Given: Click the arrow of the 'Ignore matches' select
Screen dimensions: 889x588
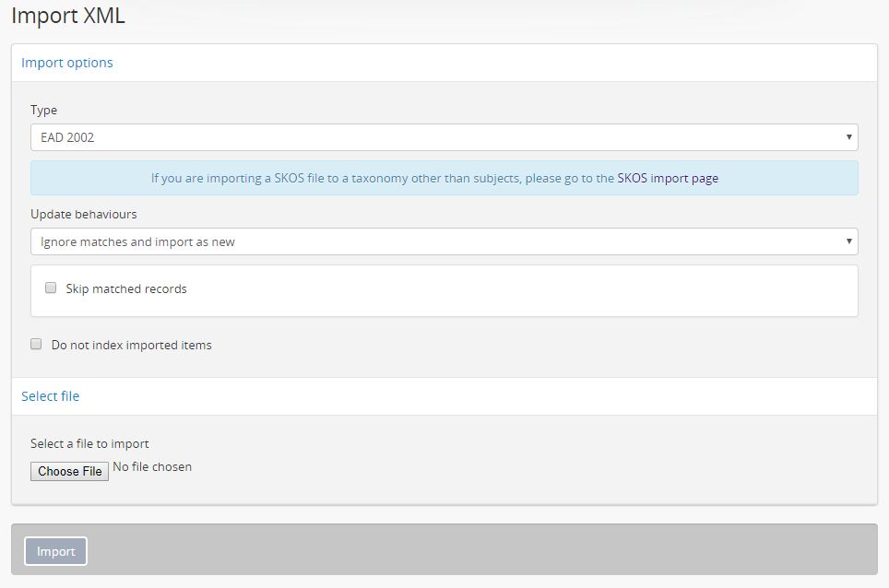Looking at the screenshot, I should pos(848,241).
